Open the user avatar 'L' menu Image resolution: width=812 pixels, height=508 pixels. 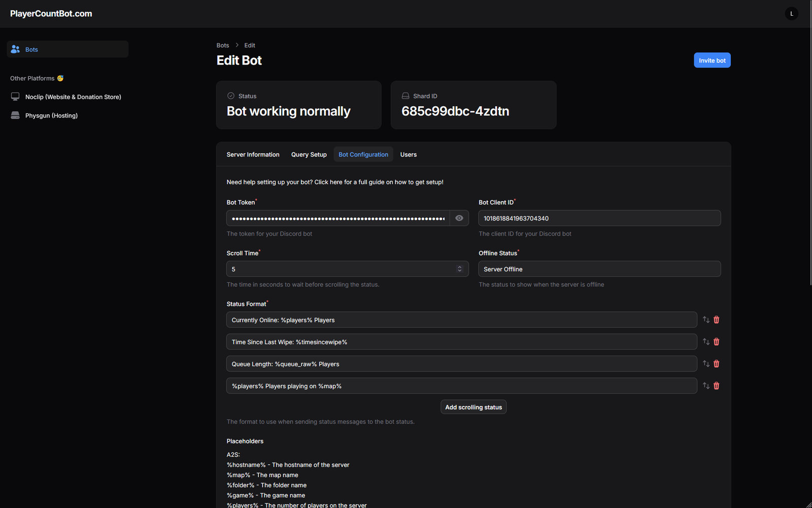coord(791,14)
